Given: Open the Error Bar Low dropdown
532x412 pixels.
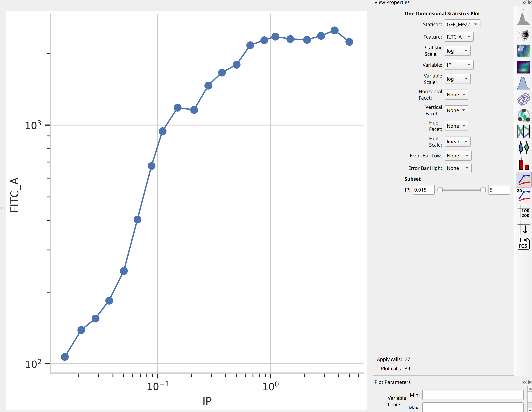Looking at the screenshot, I should pos(458,156).
